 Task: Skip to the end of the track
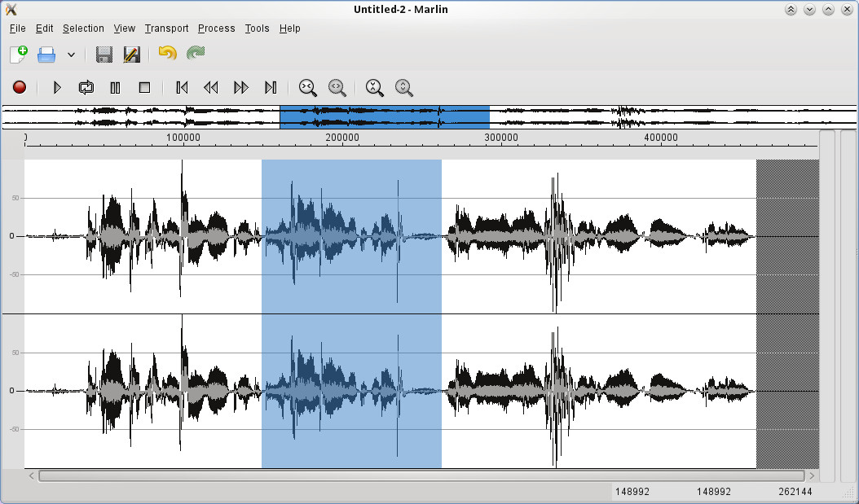(x=271, y=87)
